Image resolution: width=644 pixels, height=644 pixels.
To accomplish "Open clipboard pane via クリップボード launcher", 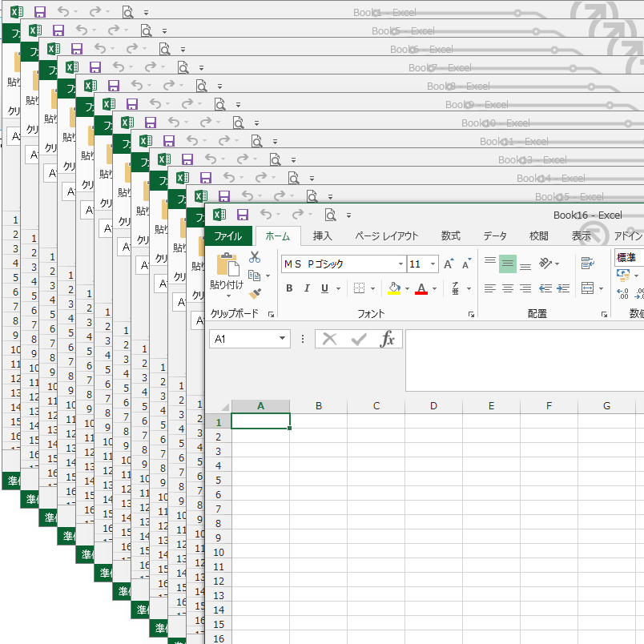I will pos(271,314).
